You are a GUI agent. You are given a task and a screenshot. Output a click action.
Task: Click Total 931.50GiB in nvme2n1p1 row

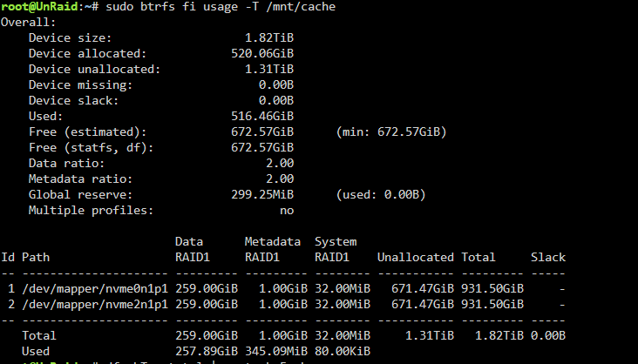coord(492,305)
